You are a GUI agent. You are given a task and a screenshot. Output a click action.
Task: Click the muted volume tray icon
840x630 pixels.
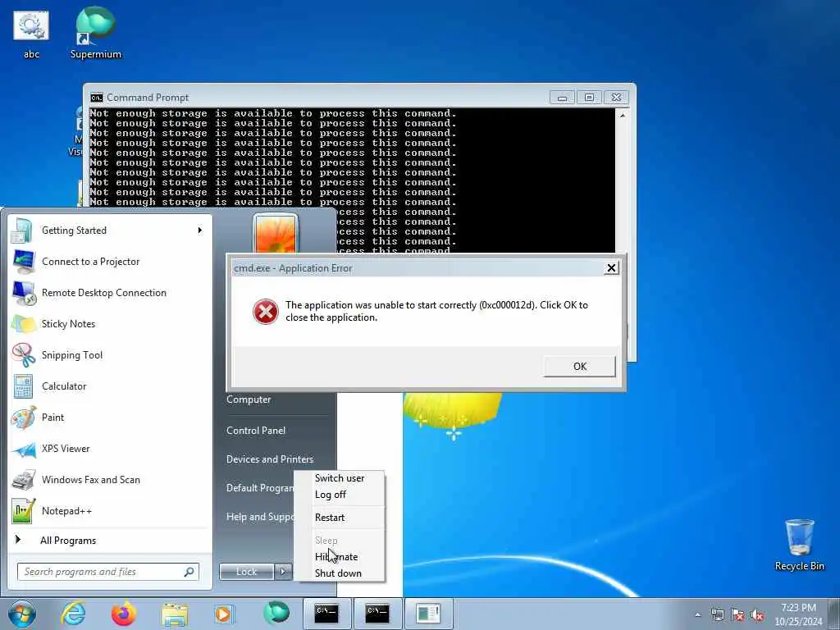coord(757,615)
